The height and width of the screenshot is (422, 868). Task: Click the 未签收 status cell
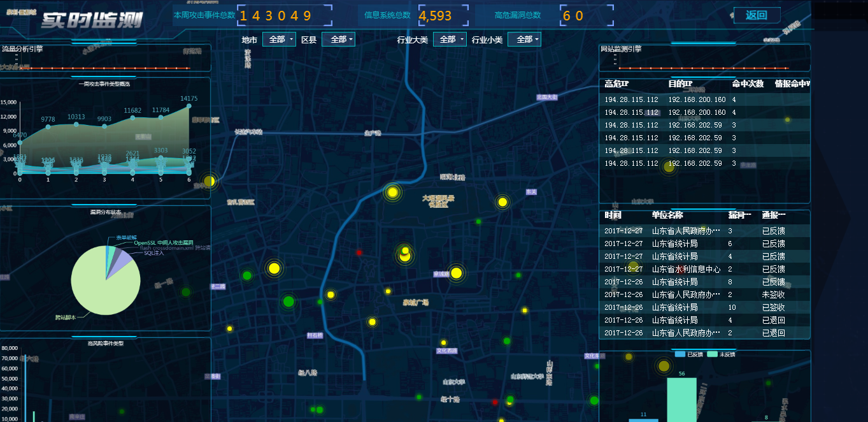pos(773,295)
